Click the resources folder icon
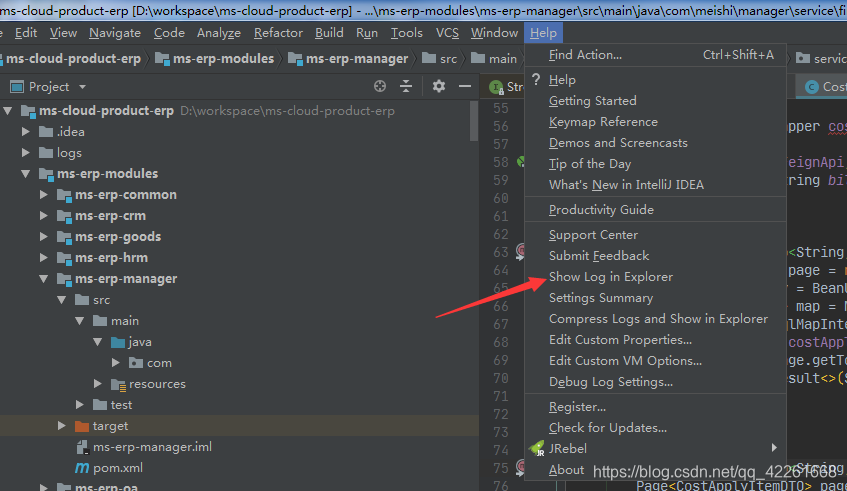Image resolution: width=847 pixels, height=491 pixels. pyautogui.click(x=118, y=384)
